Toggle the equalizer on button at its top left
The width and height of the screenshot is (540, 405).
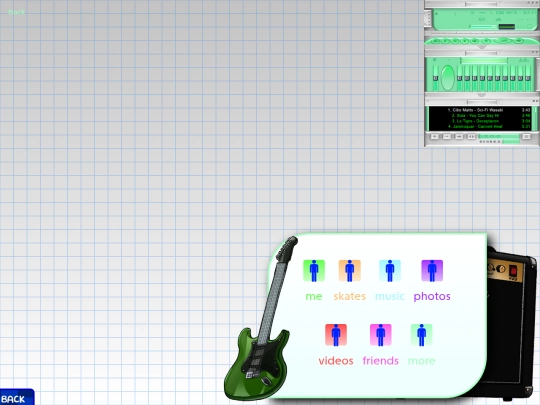coord(435,60)
